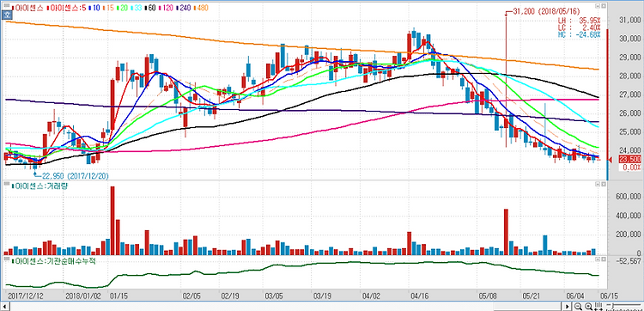Click the tall red volume bar near 05/16
This screenshot has height=311, width=644.
tap(506, 232)
